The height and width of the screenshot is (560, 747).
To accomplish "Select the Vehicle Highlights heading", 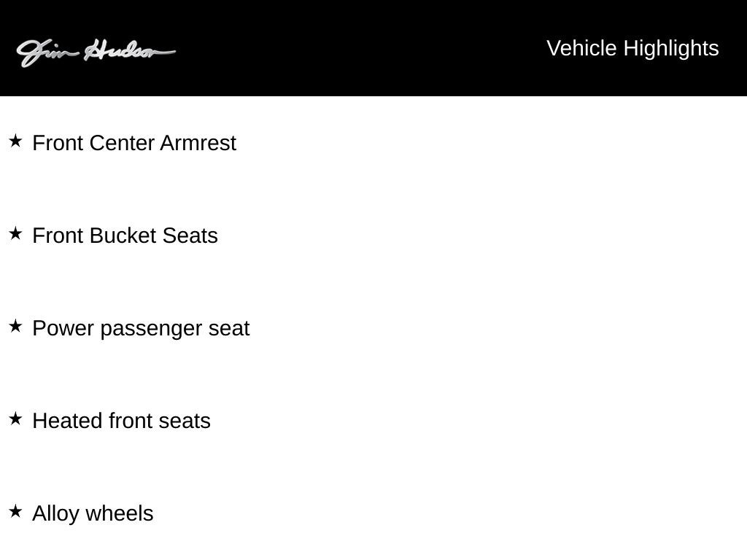I will coord(632,49).
